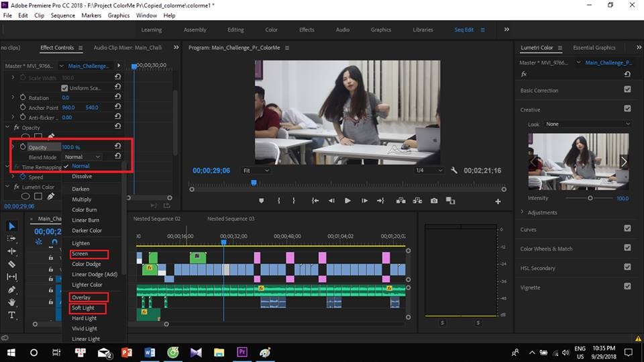The height and width of the screenshot is (362, 644).
Task: Create ellipse mask under Opacity
Action: [x=25, y=136]
